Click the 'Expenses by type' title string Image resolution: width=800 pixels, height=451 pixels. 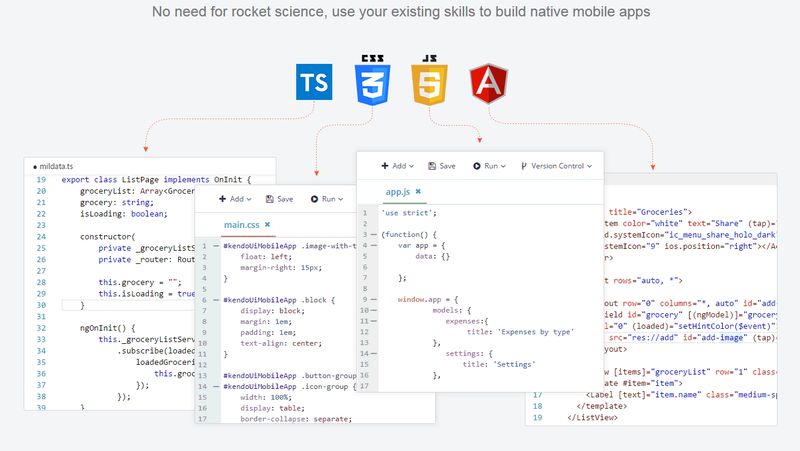pos(536,332)
